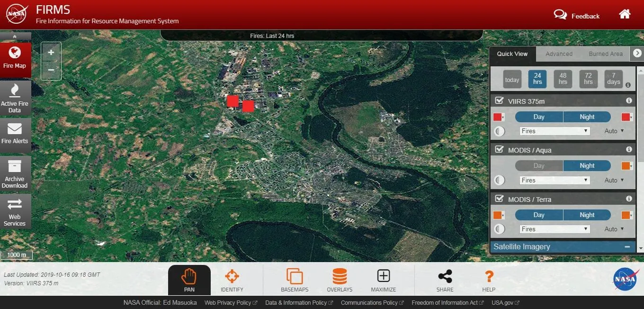Toggle the MODIS / Aqua layer checkbox
This screenshot has width=644, height=309.
[499, 149]
